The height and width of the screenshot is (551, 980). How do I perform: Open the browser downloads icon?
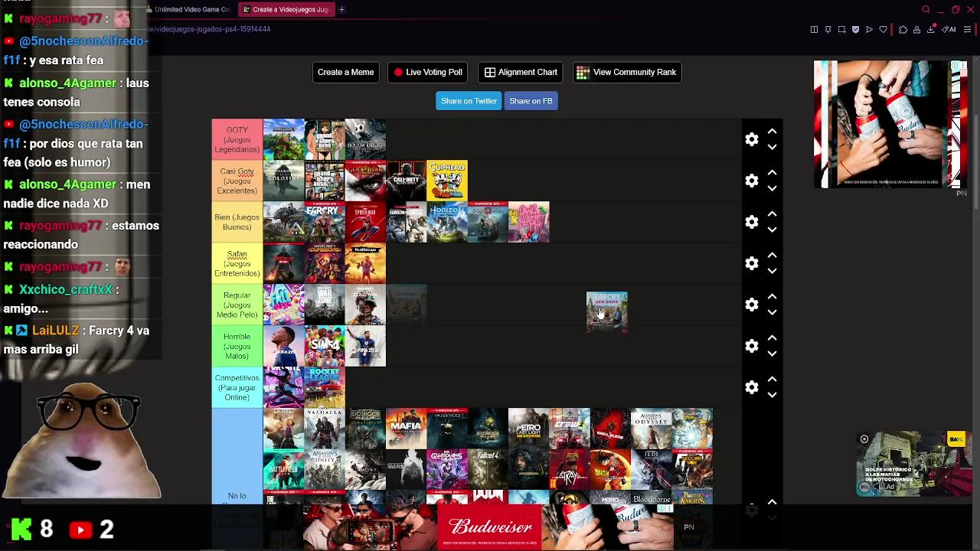[930, 29]
